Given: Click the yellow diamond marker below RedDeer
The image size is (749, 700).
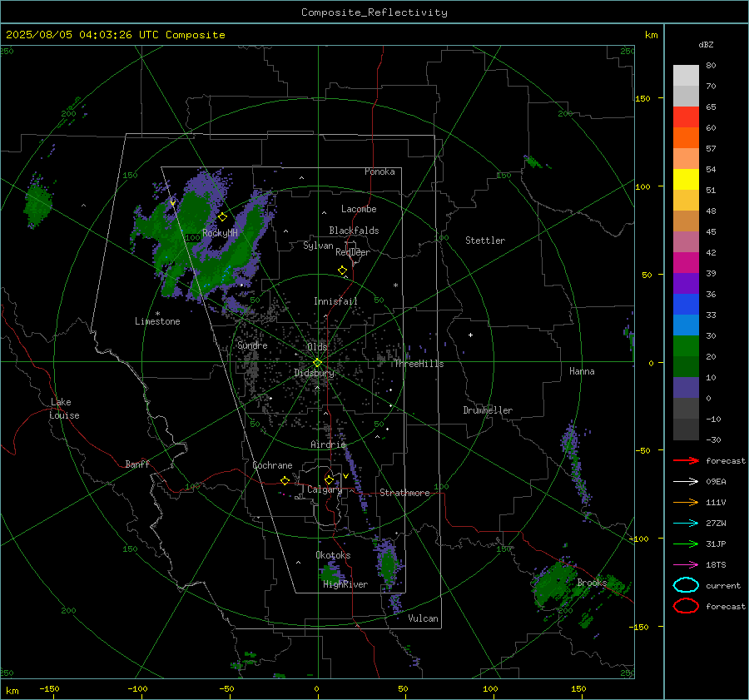Looking at the screenshot, I should pyautogui.click(x=343, y=271).
